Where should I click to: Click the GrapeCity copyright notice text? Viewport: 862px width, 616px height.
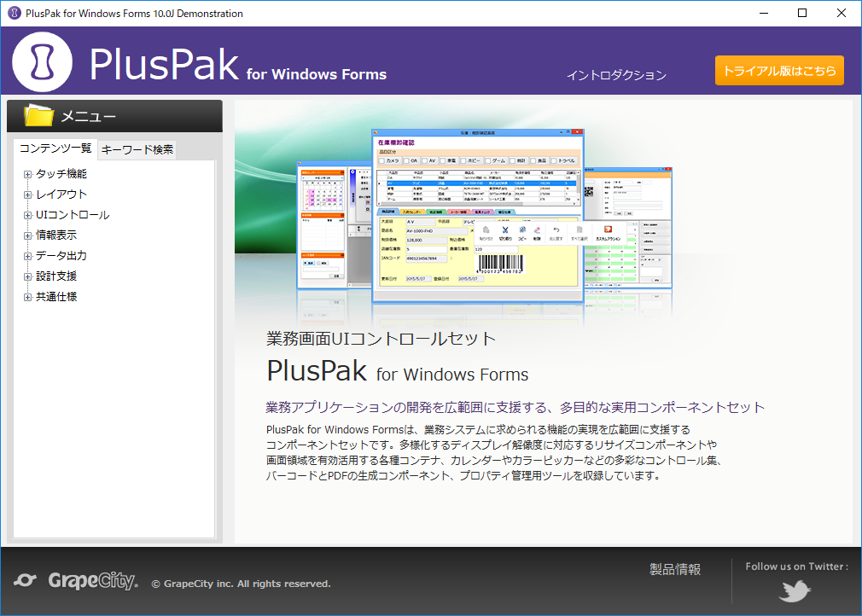242,584
